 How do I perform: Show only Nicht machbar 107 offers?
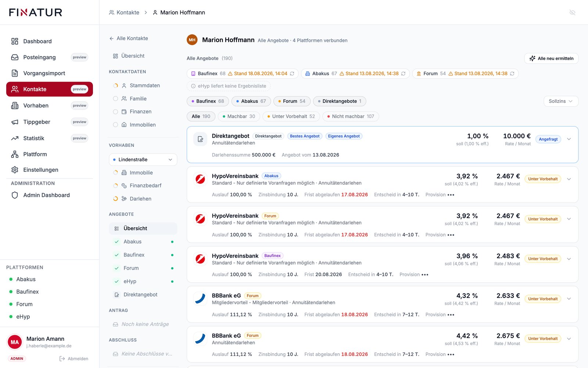(351, 116)
